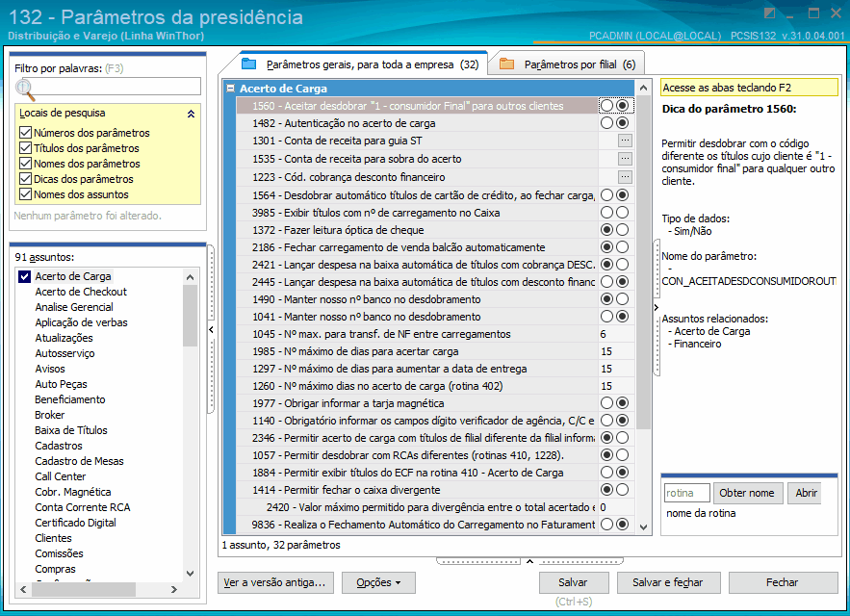Collapse tip panel with right splitter arrow
Image resolution: width=850 pixels, height=616 pixels.
coord(656,307)
